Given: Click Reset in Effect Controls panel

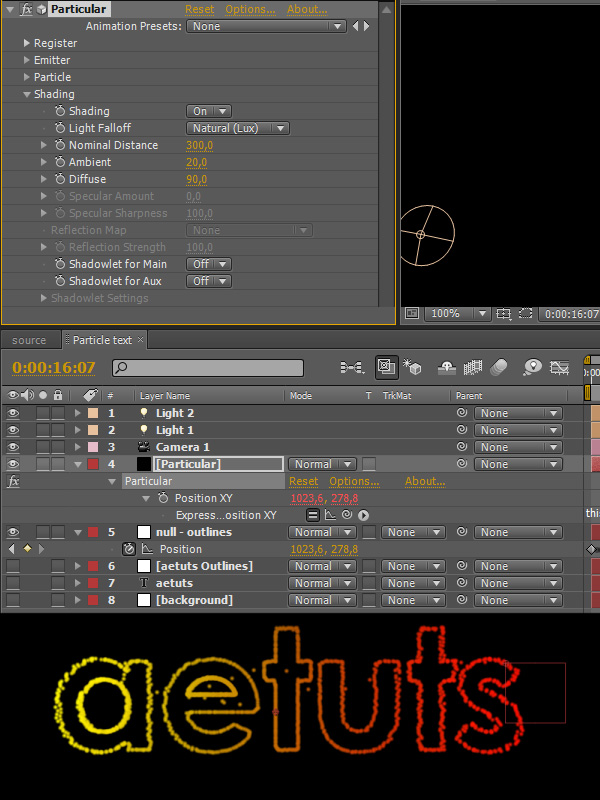Looking at the screenshot, I should pos(199,9).
